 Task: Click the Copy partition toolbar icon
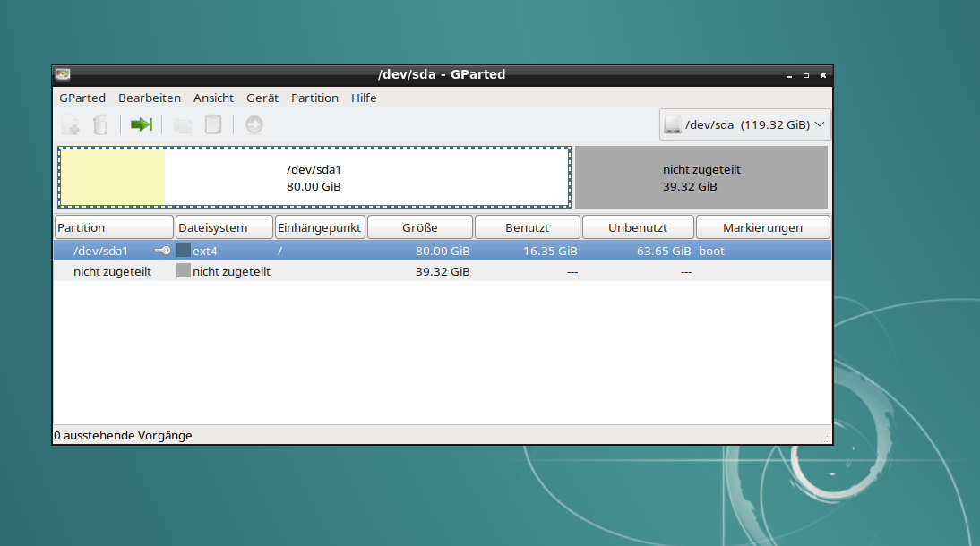tap(183, 125)
